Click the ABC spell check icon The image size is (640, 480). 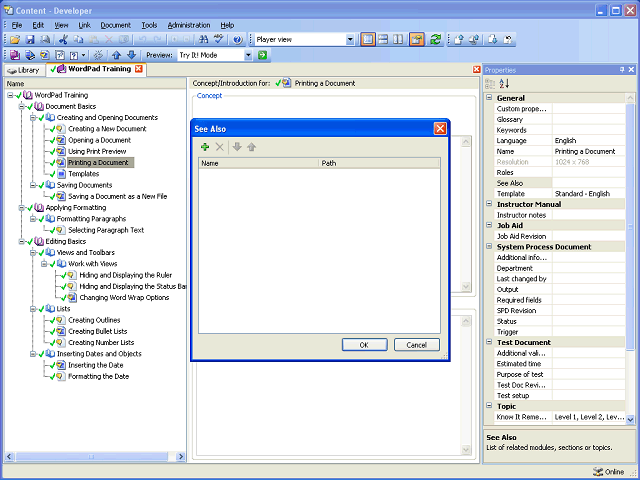pos(219,40)
